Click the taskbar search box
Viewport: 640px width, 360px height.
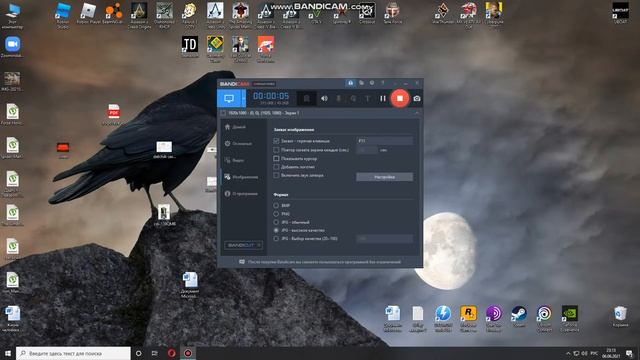[73, 353]
